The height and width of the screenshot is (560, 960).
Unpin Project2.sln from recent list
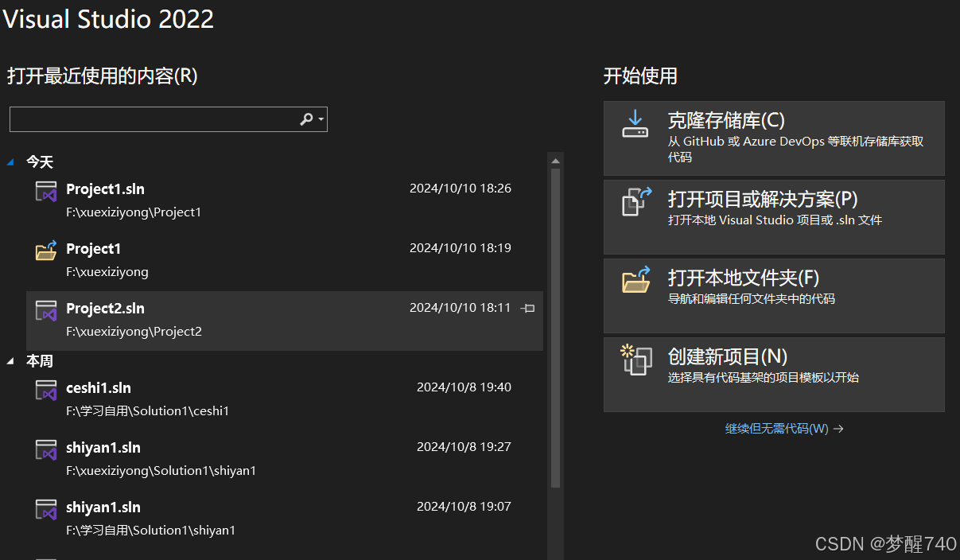pyautogui.click(x=527, y=309)
